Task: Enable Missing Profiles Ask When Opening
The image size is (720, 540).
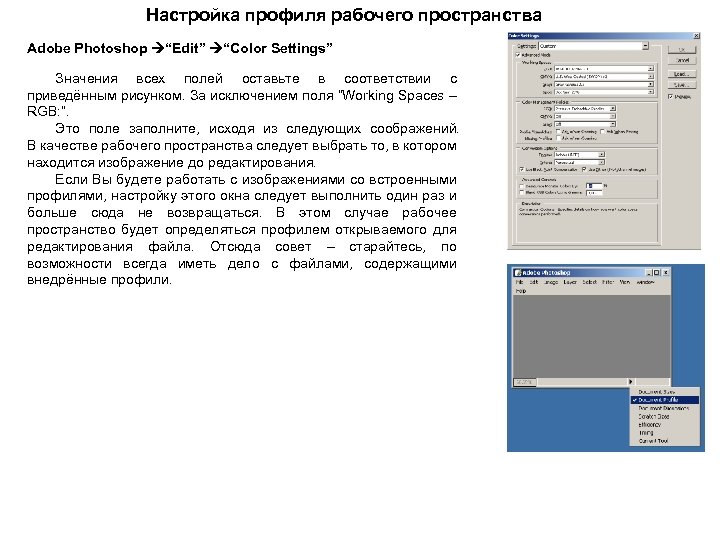Action: 558,138
